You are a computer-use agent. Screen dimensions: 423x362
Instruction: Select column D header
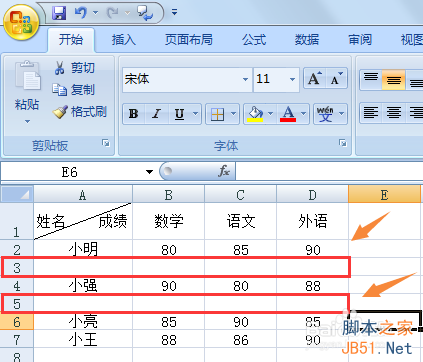312,194
